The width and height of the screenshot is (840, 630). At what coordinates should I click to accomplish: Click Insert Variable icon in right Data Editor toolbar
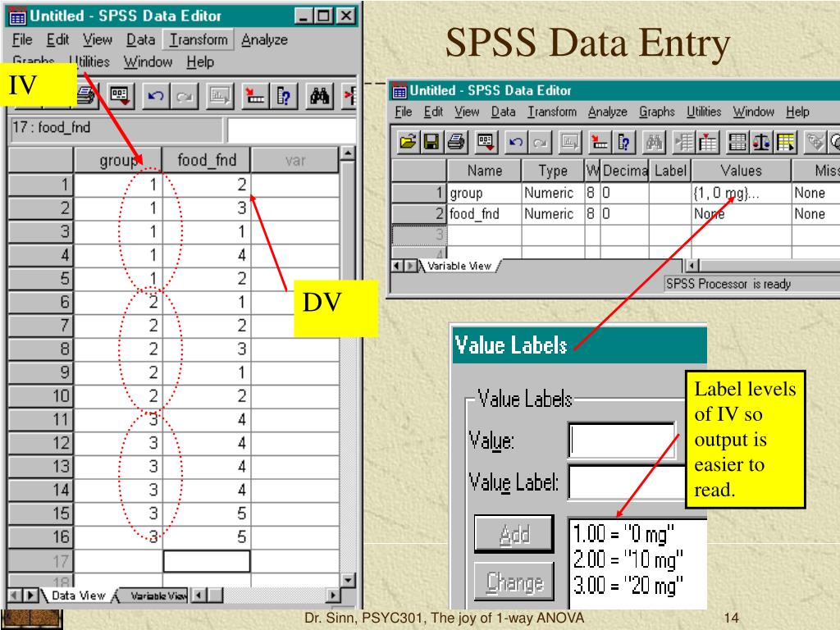tap(708, 142)
